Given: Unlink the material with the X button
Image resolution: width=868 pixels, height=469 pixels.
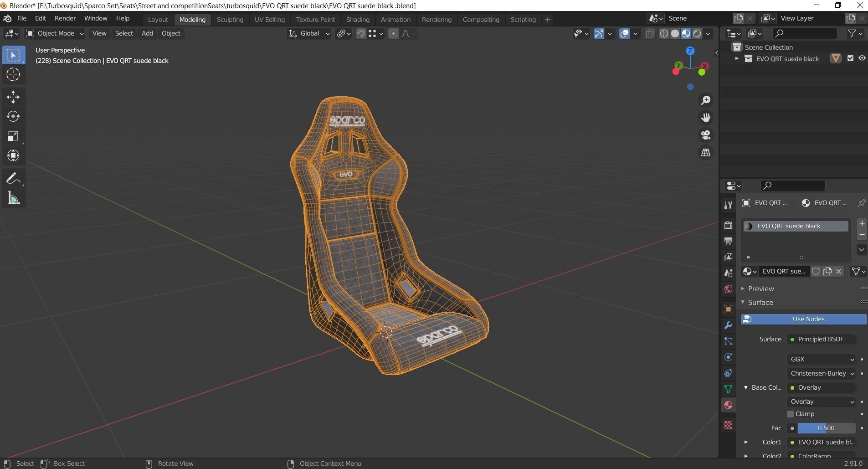Looking at the screenshot, I should click(x=839, y=271).
